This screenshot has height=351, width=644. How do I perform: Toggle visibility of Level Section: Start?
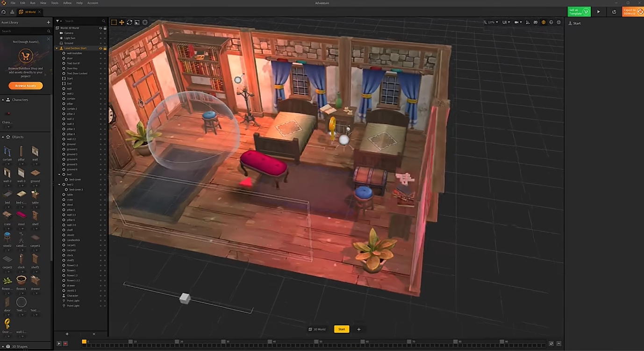point(100,48)
